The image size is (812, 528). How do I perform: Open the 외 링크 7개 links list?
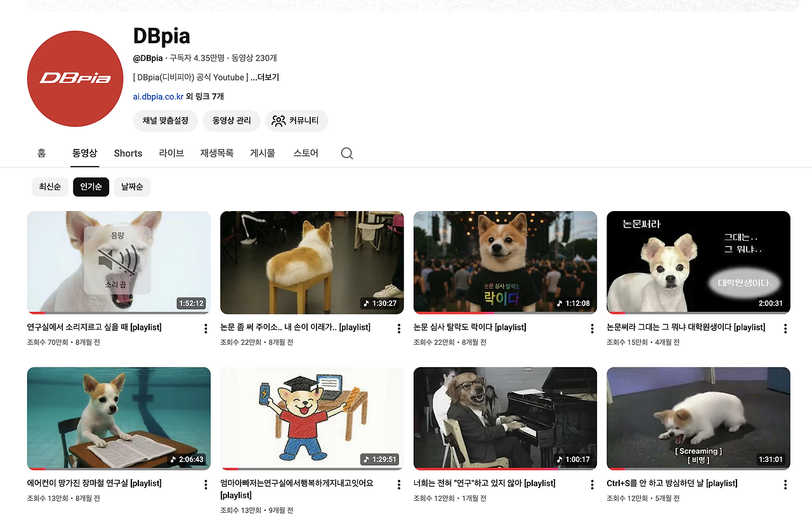(205, 97)
